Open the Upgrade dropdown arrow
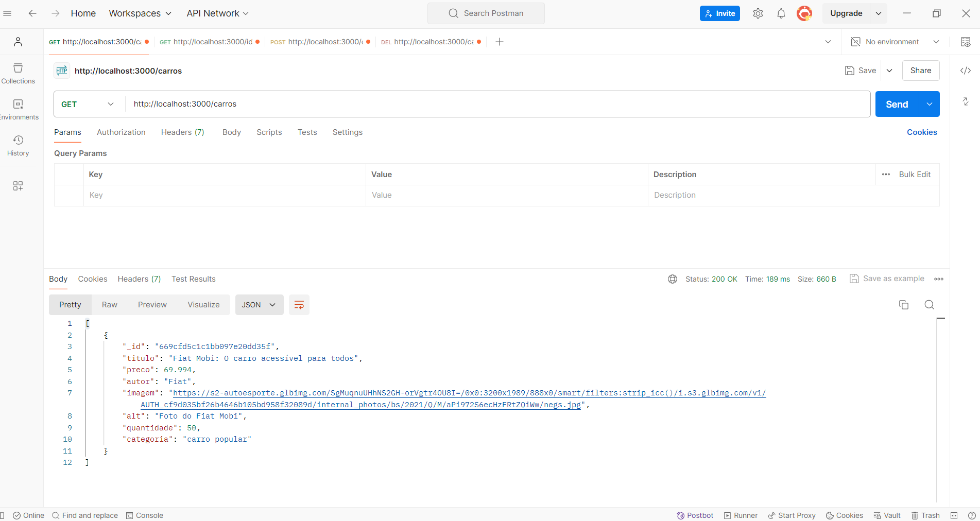The height and width of the screenshot is (521, 980). click(x=879, y=13)
